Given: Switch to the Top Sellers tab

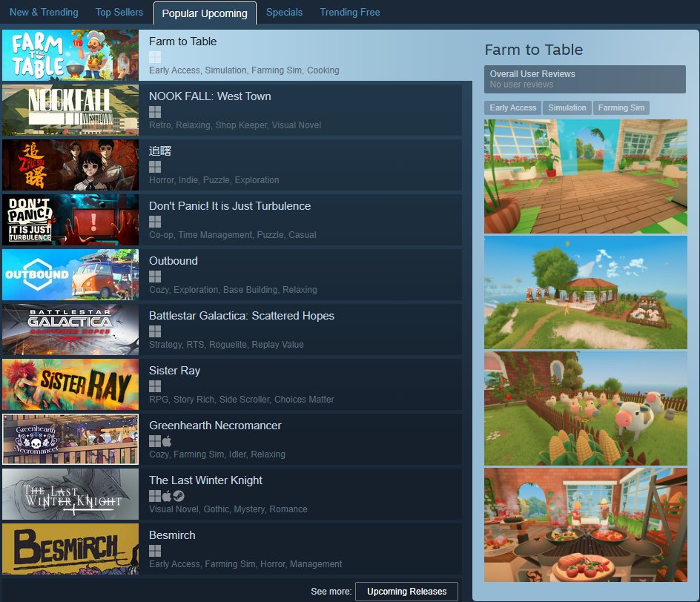Looking at the screenshot, I should pyautogui.click(x=119, y=12).
